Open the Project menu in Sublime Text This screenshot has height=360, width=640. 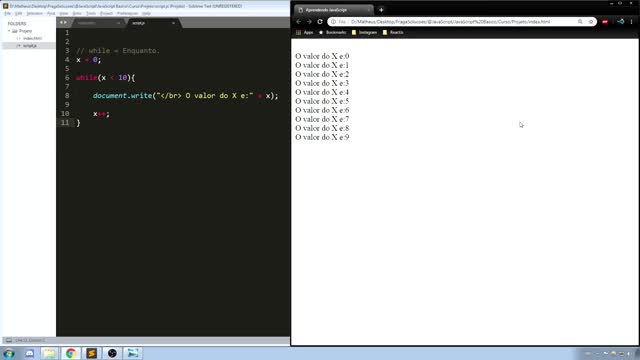click(106, 13)
